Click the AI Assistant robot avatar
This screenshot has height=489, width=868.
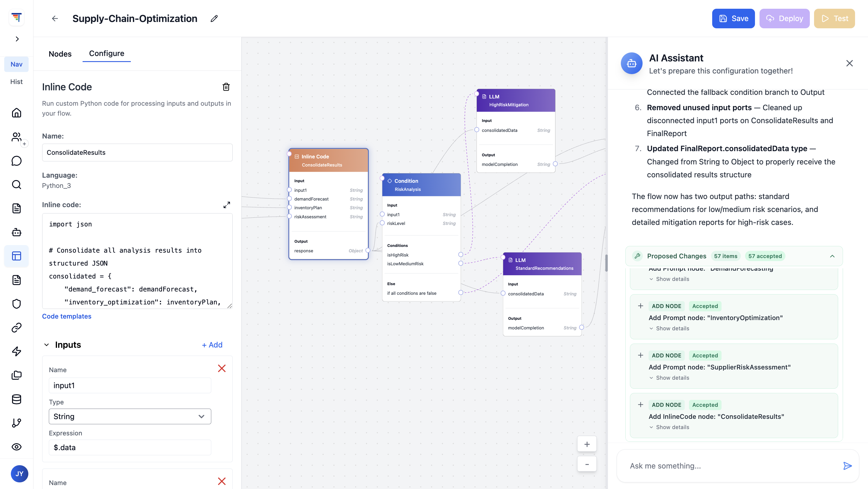(x=632, y=63)
